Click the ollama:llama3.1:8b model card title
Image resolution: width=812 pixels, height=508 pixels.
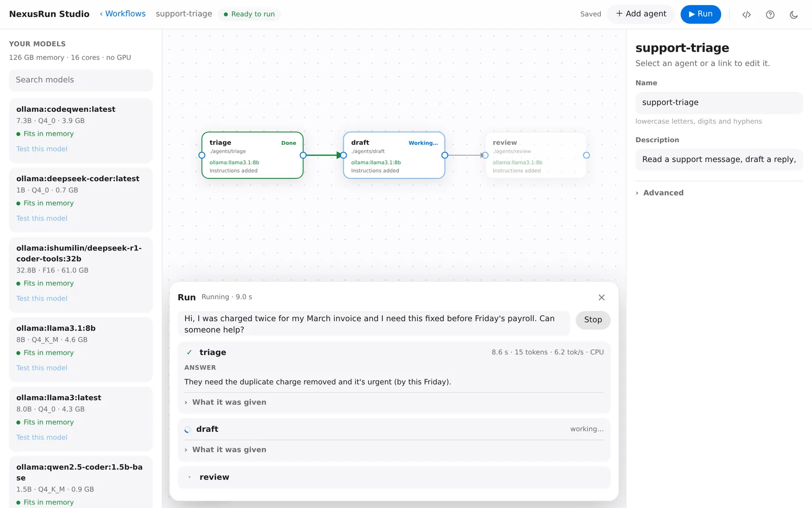(56, 328)
